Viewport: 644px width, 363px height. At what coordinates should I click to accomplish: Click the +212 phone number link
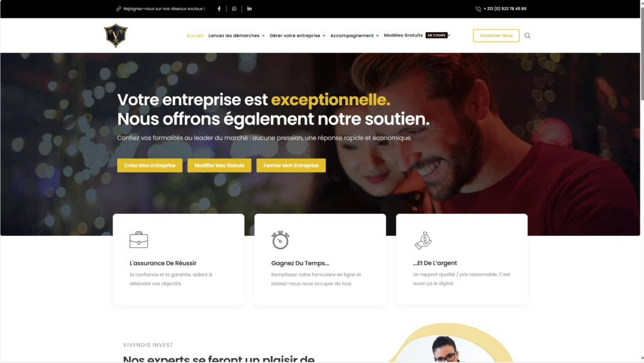[505, 9]
